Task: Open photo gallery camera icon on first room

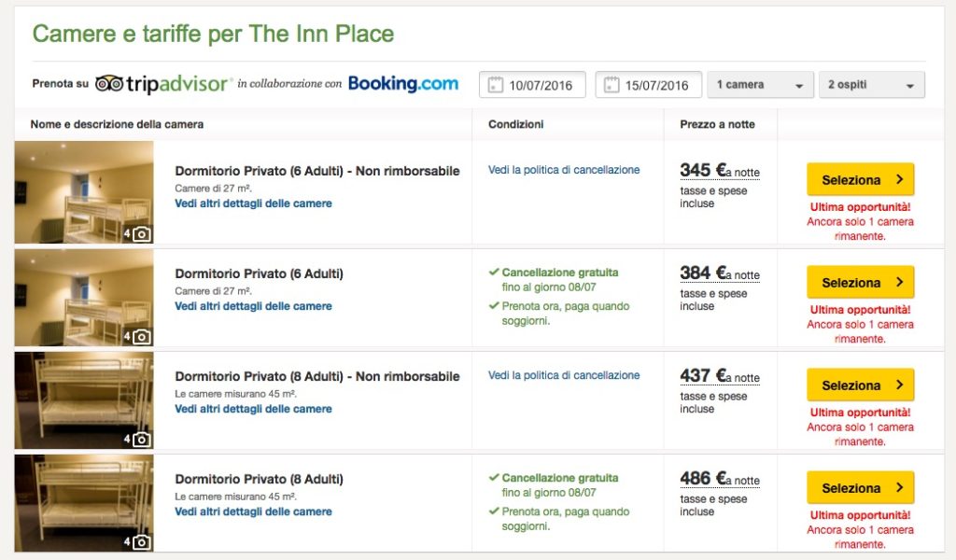Action: (x=141, y=233)
